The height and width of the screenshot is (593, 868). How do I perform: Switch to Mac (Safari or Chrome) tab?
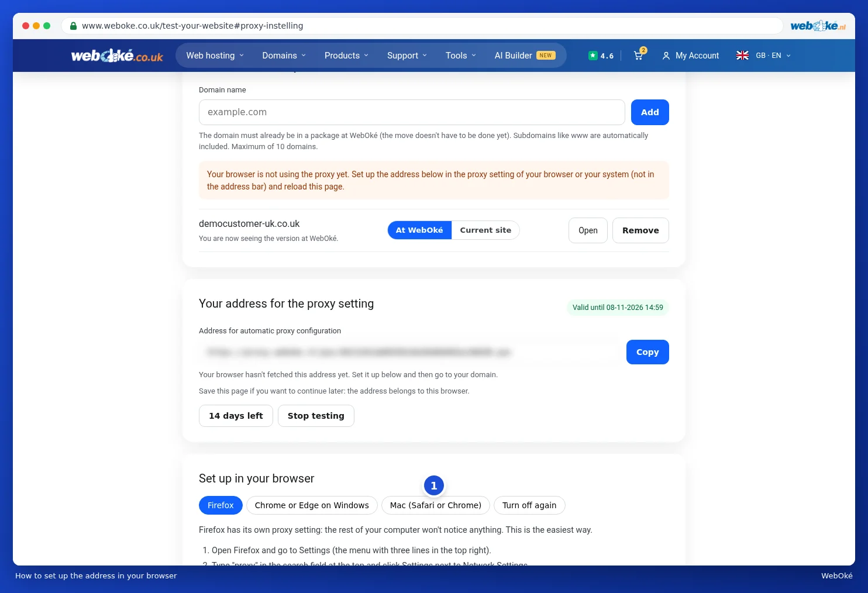(436, 505)
